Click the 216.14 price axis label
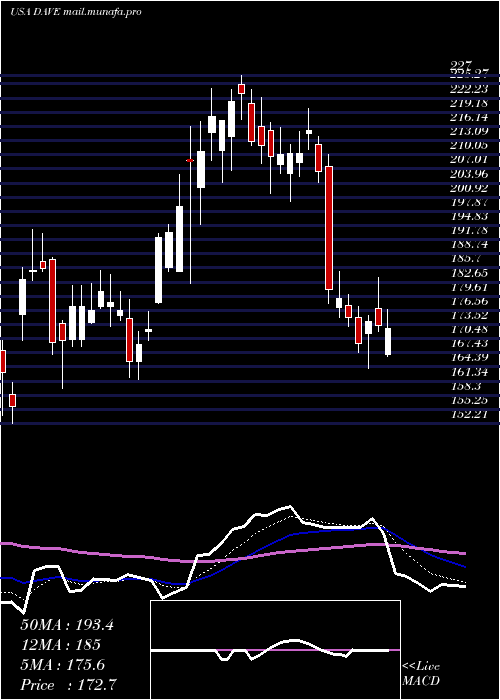500x700 pixels. (468, 117)
